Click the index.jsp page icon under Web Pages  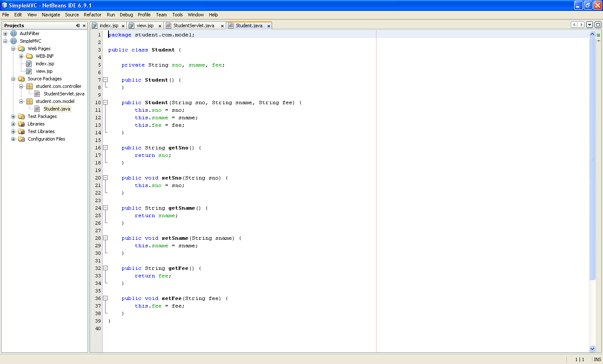pyautogui.click(x=28, y=63)
